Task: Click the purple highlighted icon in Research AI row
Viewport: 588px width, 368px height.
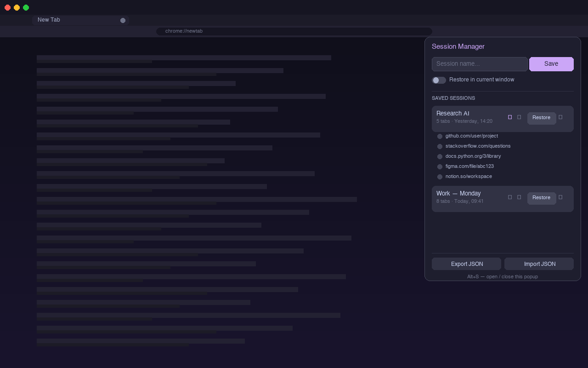Action: click(x=510, y=117)
